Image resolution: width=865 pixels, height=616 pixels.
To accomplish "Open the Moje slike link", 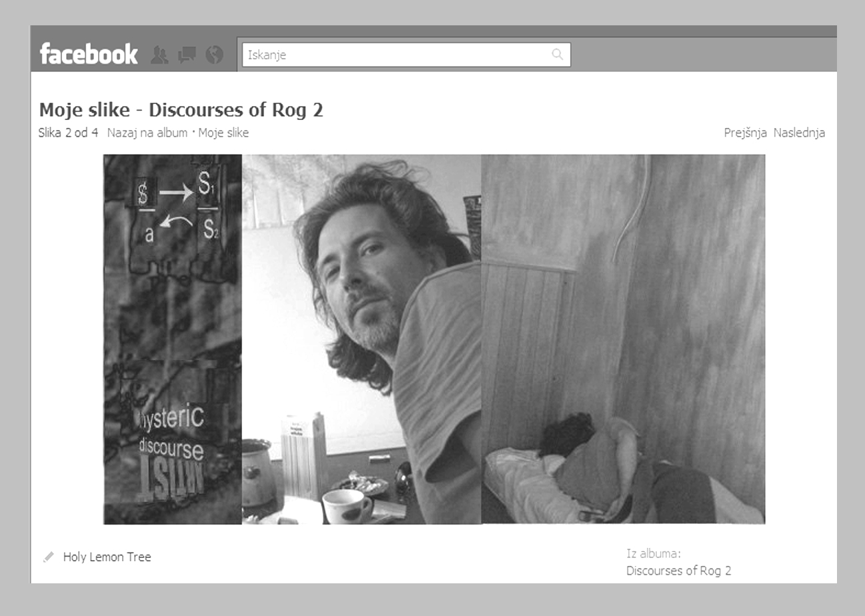I will click(223, 133).
